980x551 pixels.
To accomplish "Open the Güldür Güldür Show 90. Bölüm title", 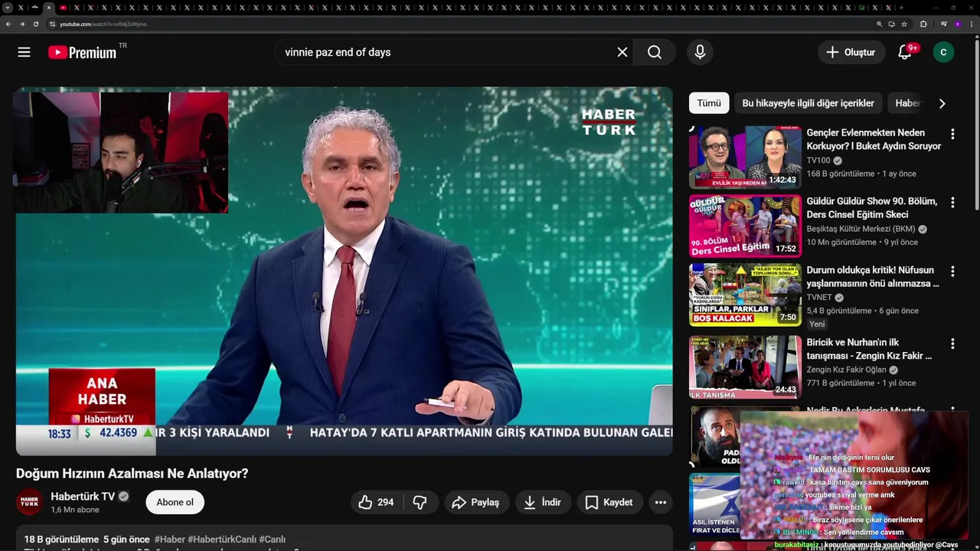I will point(871,207).
